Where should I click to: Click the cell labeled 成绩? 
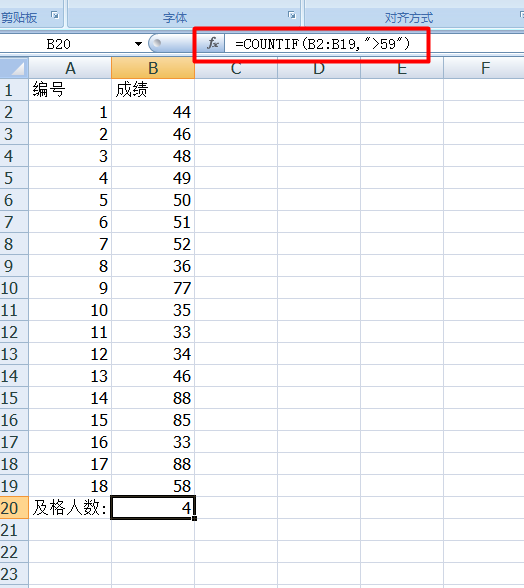[x=153, y=90]
